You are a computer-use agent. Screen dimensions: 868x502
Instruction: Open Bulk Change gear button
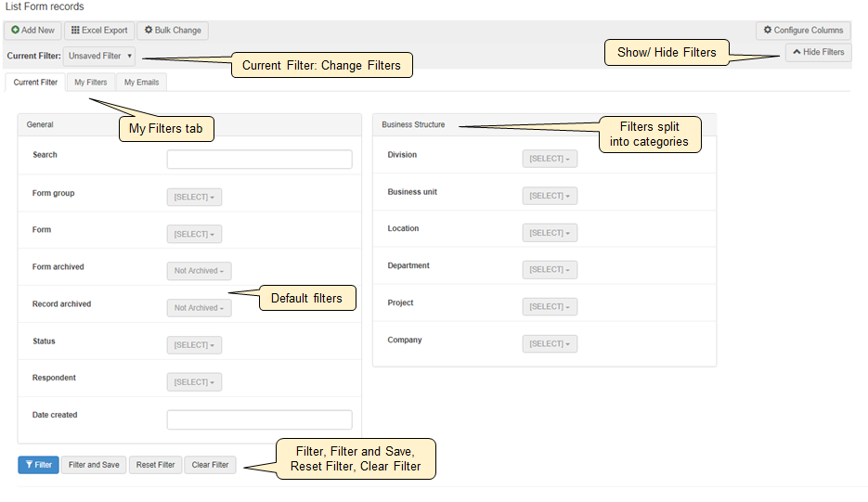tap(173, 31)
